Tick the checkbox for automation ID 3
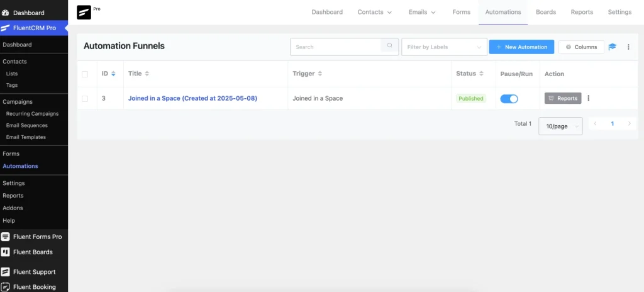 pos(85,99)
